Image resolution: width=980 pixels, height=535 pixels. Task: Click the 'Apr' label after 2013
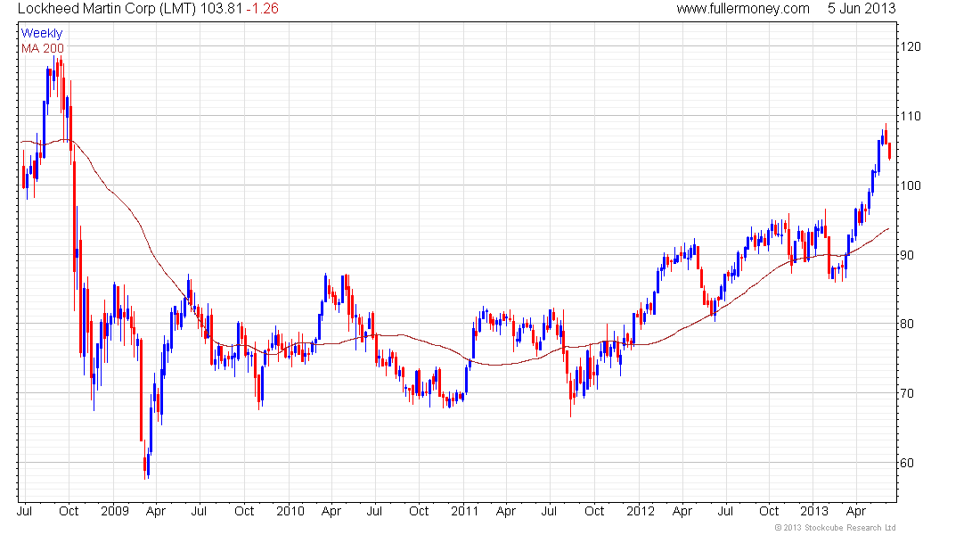(x=856, y=512)
